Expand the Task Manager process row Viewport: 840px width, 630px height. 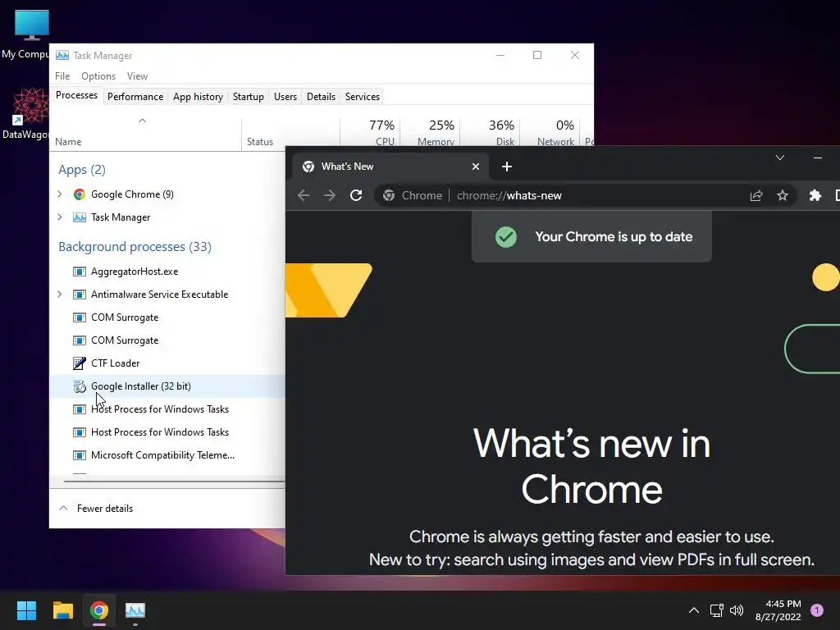(59, 217)
